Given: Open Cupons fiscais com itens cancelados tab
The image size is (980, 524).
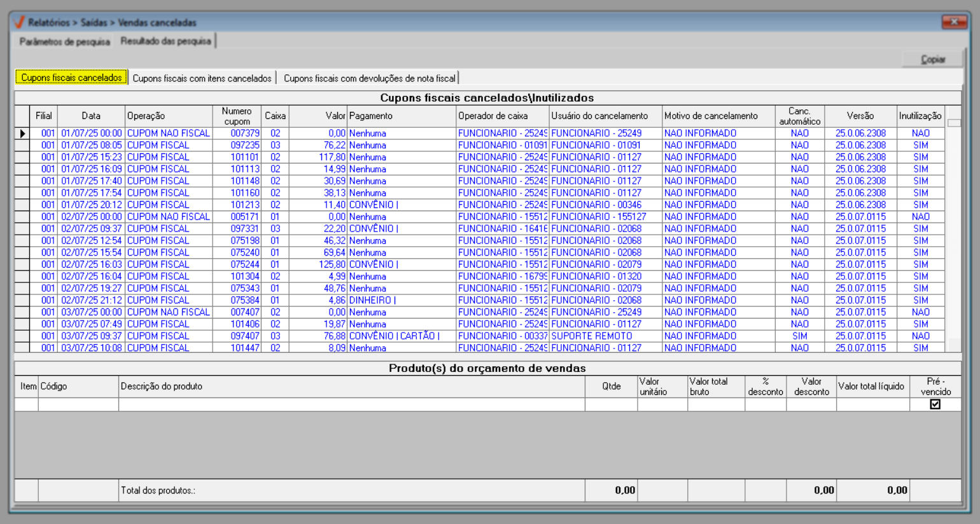Looking at the screenshot, I should [202, 78].
